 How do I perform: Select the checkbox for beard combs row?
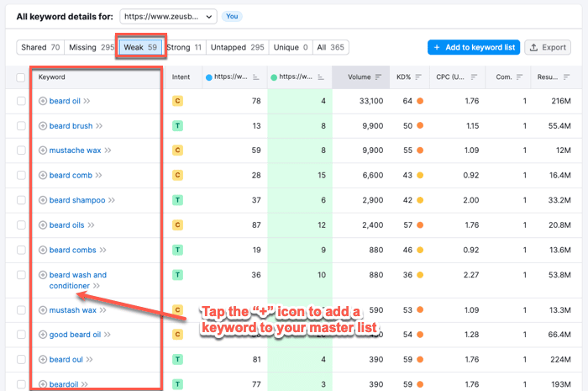point(21,250)
